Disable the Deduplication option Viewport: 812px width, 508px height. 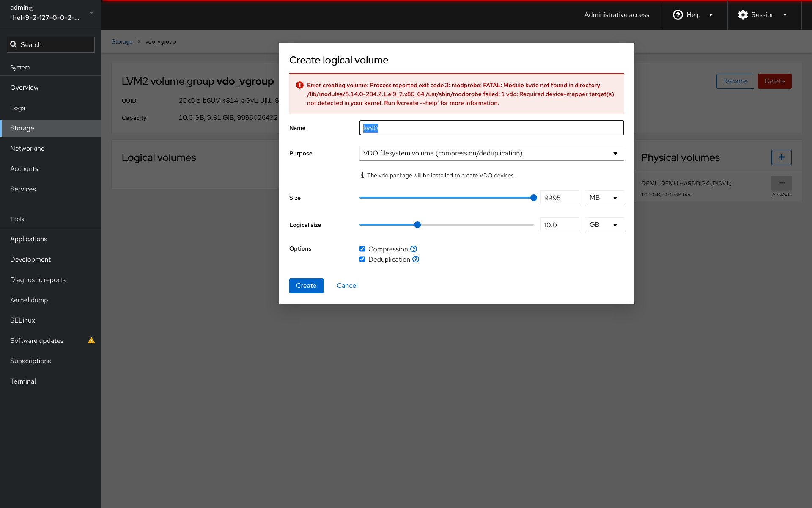coord(362,259)
